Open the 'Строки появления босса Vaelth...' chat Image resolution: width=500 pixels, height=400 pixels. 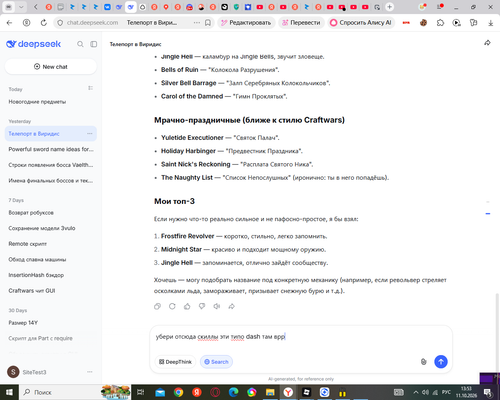tap(51, 165)
